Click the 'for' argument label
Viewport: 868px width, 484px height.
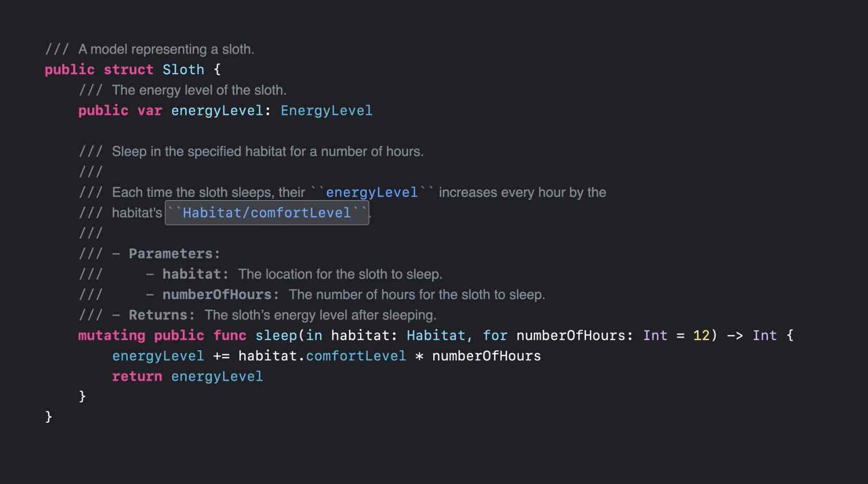pyautogui.click(x=495, y=335)
